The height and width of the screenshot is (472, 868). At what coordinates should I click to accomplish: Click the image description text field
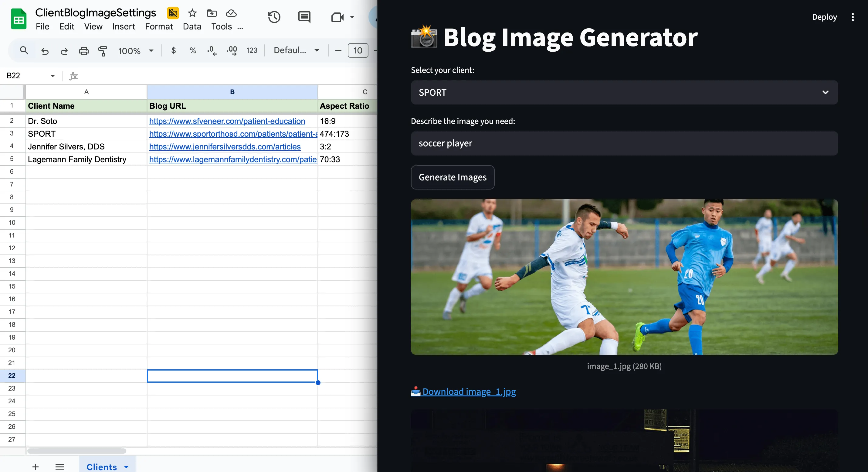[x=624, y=143]
